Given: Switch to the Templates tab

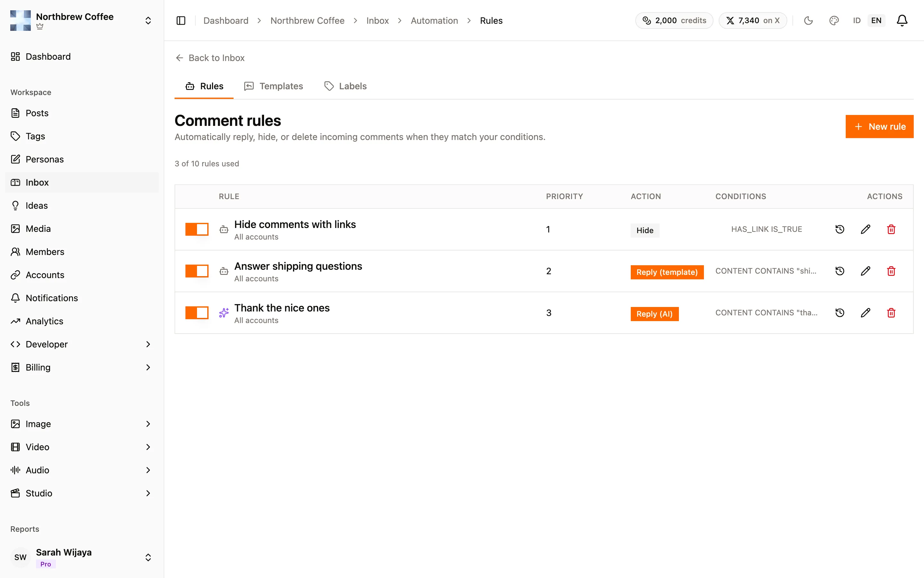Looking at the screenshot, I should tap(273, 86).
